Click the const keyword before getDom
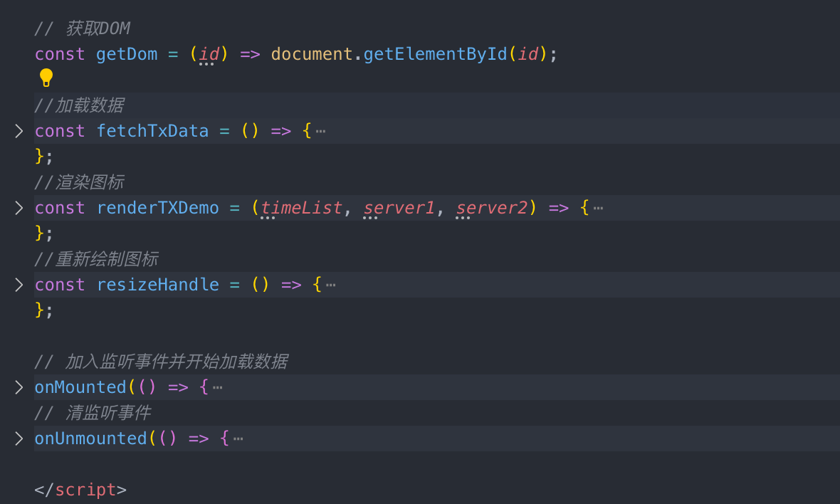Image resolution: width=840 pixels, height=504 pixels. pos(60,54)
